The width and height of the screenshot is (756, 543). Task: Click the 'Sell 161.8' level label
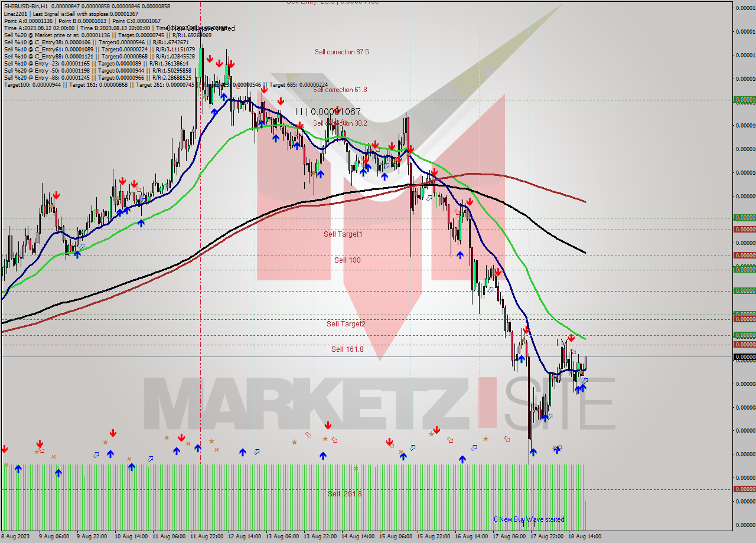347,349
